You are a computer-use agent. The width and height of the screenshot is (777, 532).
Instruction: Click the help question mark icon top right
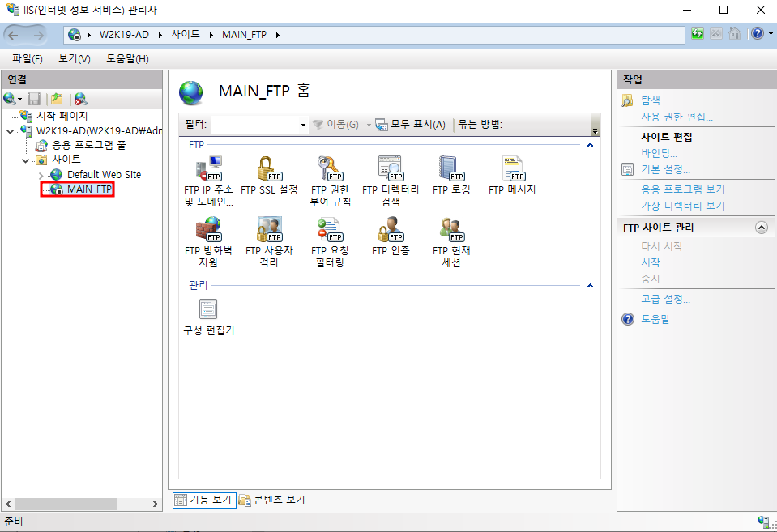[758, 34]
